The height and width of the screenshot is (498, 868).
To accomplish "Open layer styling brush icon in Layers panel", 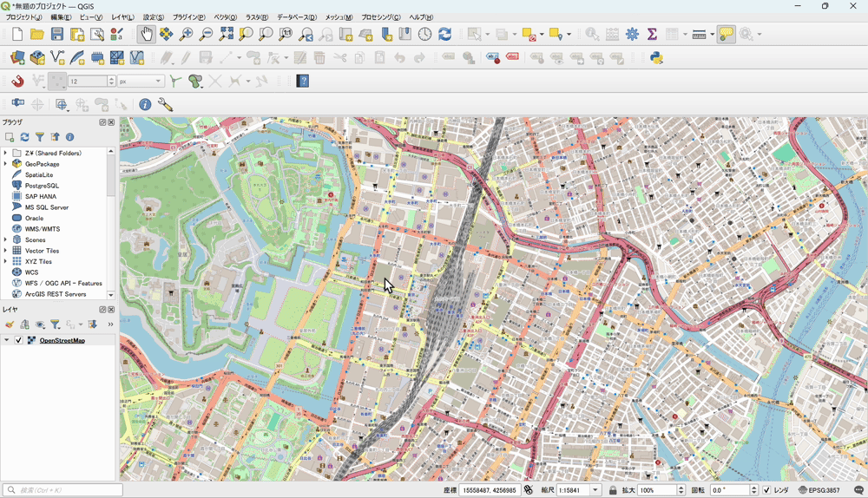I will [10, 324].
